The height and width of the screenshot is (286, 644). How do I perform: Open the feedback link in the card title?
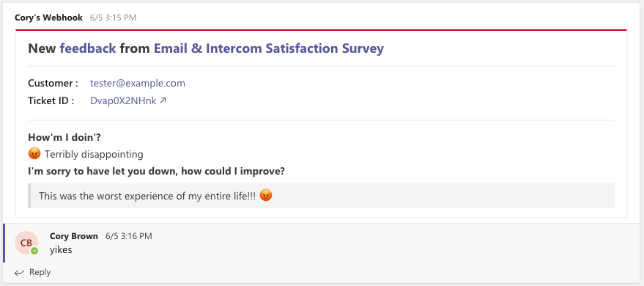(88, 48)
